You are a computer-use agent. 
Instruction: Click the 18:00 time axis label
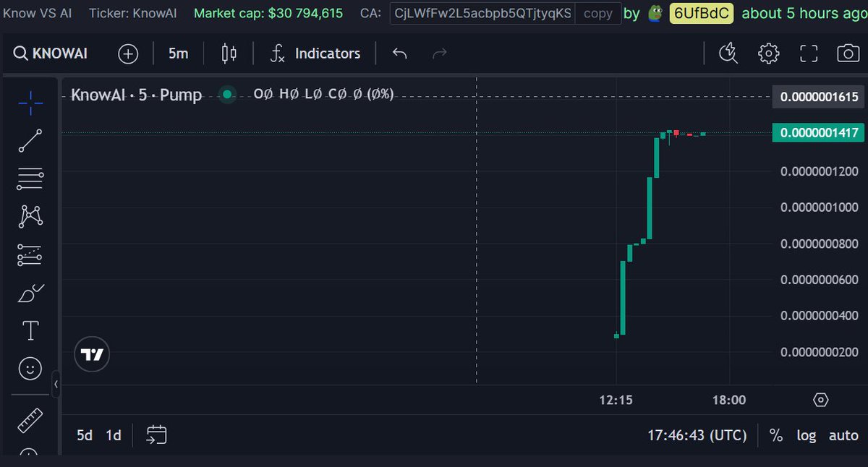pyautogui.click(x=729, y=400)
